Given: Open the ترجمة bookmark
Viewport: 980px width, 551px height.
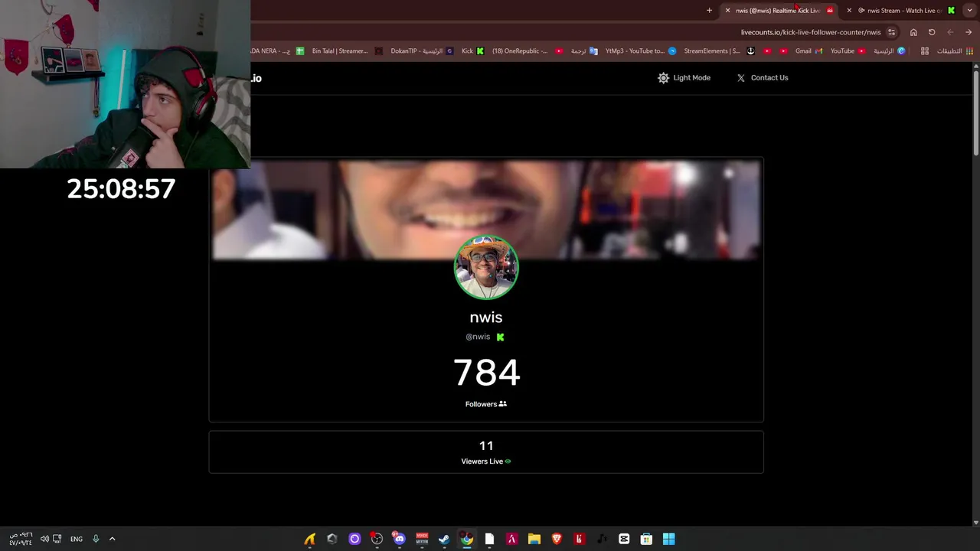Looking at the screenshot, I should pos(583,51).
